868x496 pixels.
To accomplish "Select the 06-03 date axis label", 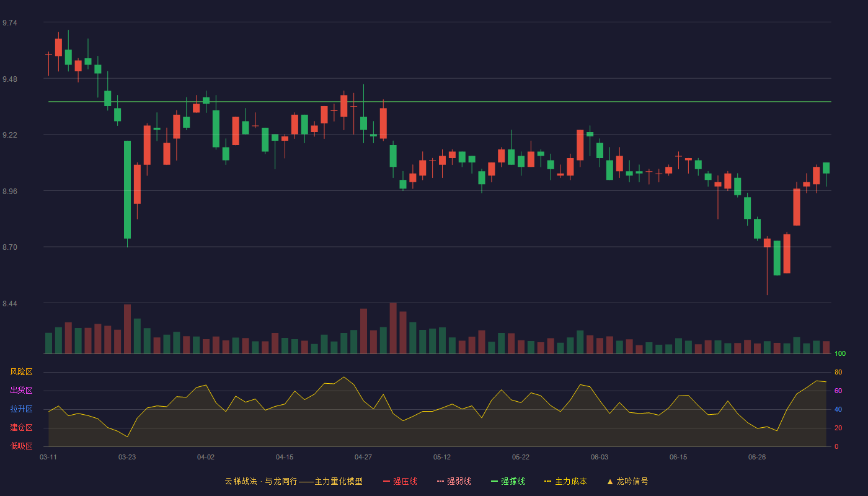I will (600, 457).
